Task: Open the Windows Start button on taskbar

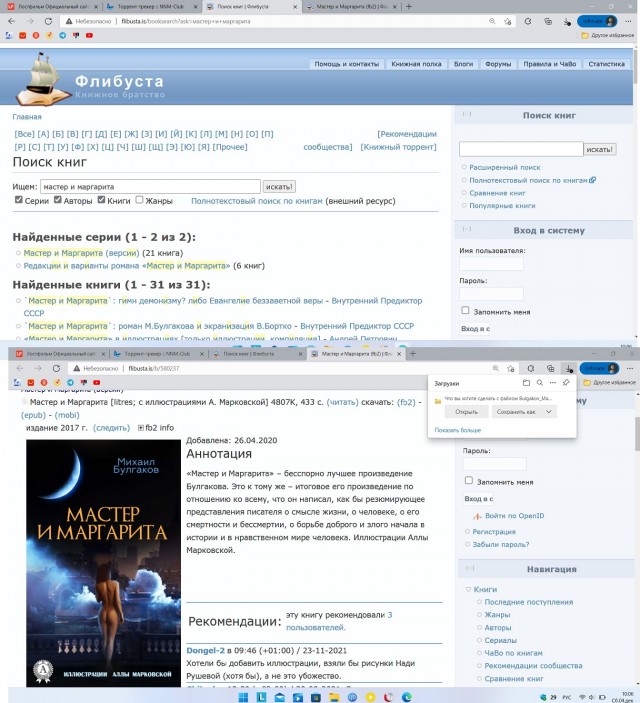Action: pos(243,697)
